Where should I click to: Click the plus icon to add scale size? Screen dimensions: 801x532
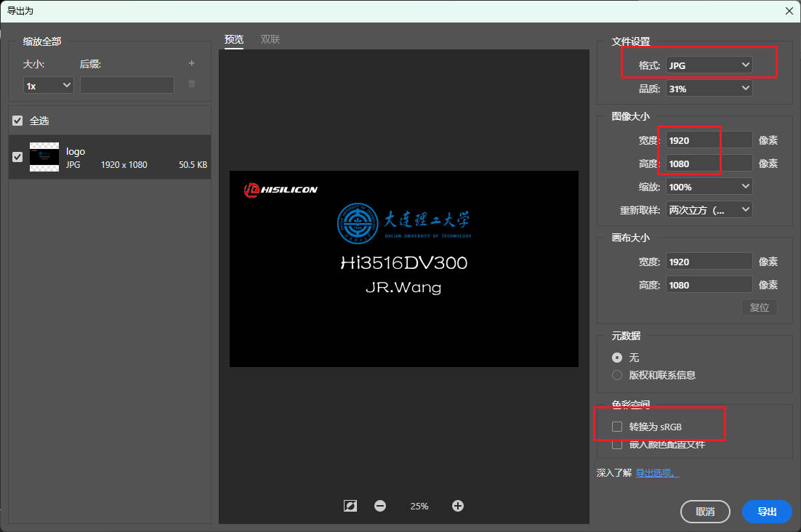[x=192, y=63]
